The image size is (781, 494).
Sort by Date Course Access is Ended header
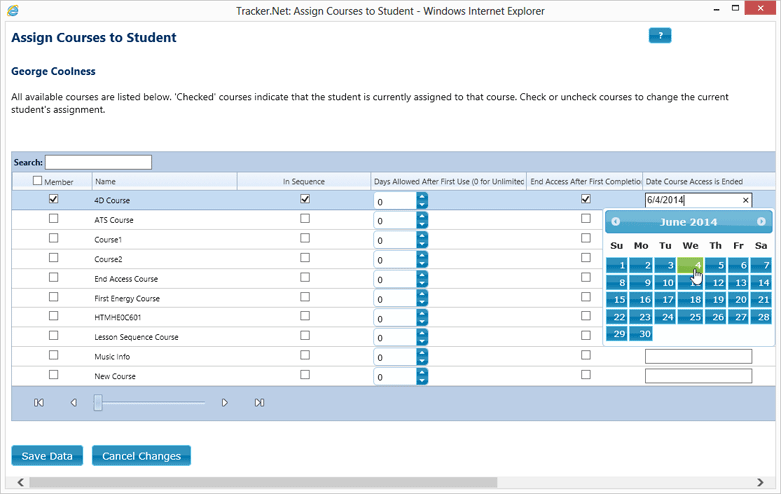[709, 181]
